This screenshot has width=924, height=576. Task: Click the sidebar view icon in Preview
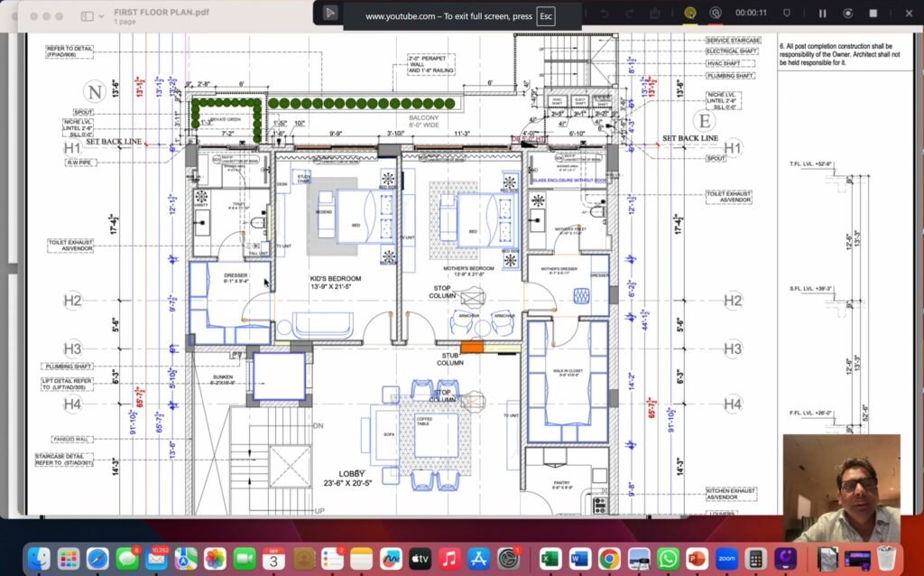[87, 16]
